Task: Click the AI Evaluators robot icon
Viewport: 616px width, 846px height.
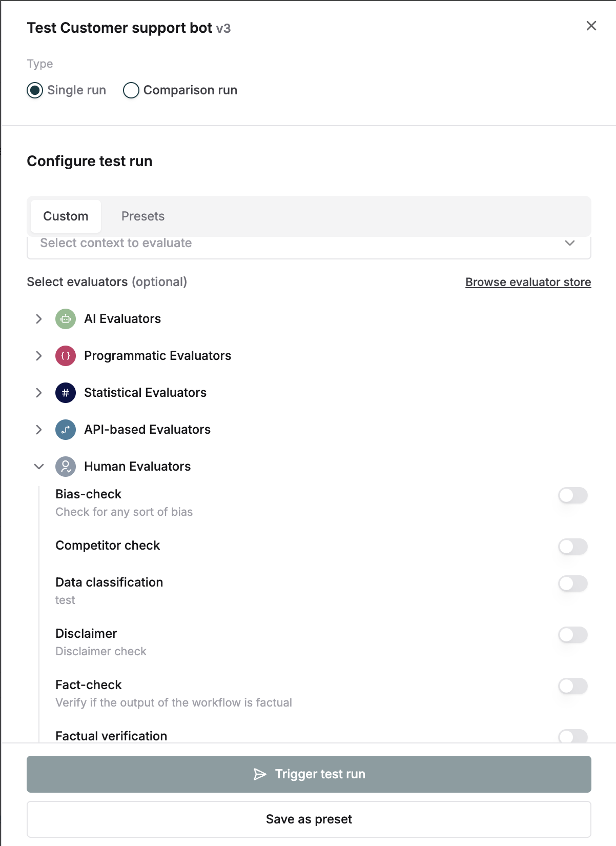Action: coord(65,319)
